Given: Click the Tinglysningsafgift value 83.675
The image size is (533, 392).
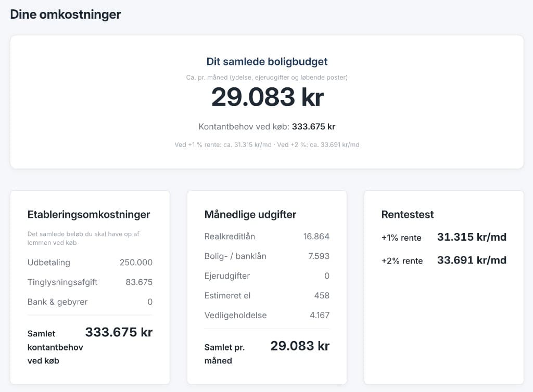Looking at the screenshot, I should (138, 282).
